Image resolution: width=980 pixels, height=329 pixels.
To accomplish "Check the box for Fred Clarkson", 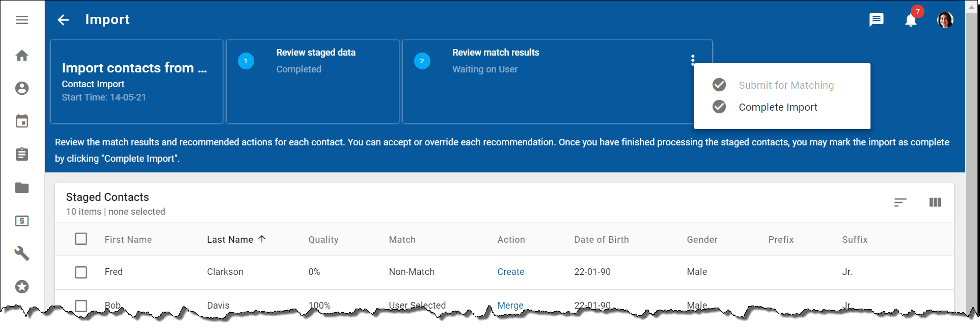I will pyautogui.click(x=81, y=272).
